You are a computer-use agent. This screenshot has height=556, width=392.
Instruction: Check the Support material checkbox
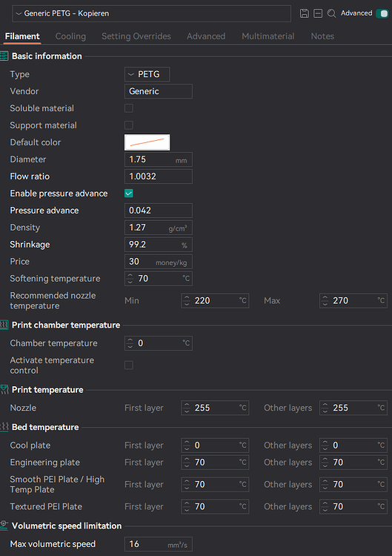129,125
